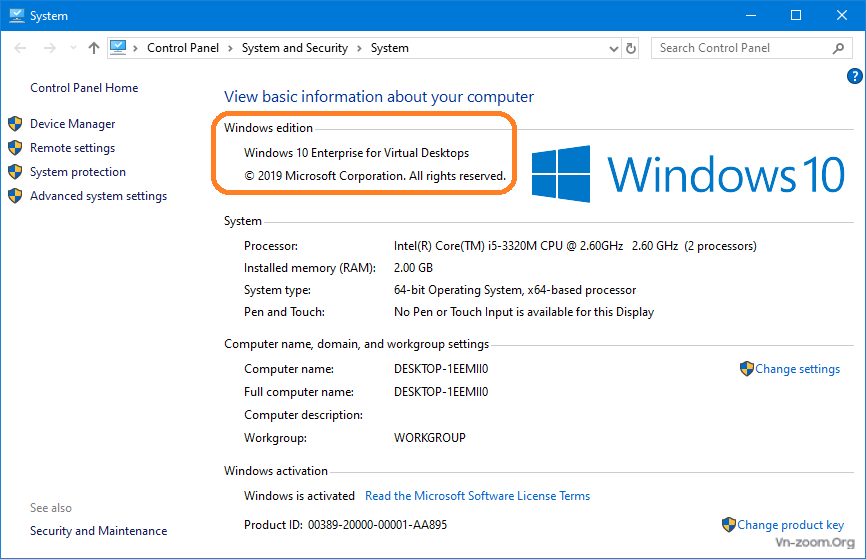Viewport: 866px width, 559px height.
Task: Select Control Panel in the breadcrumb
Action: 183,48
